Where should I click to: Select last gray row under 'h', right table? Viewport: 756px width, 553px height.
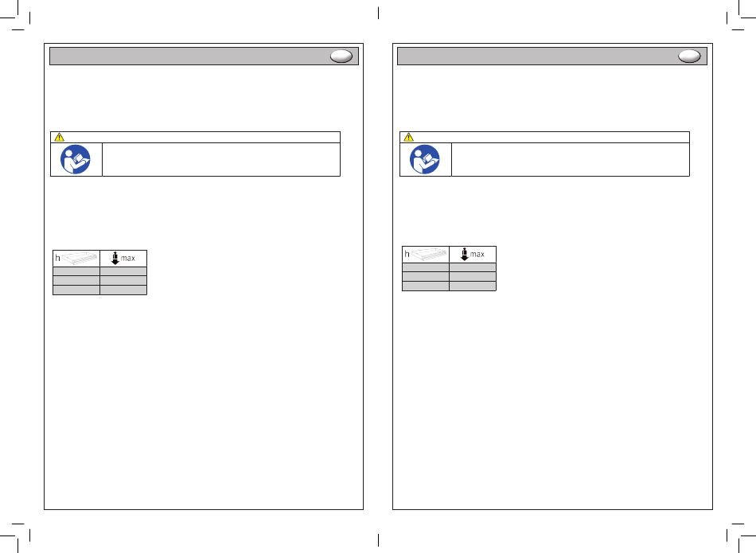426,286
